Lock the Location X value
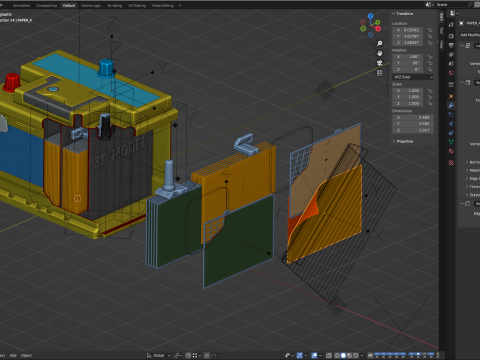The width and height of the screenshot is (480, 360). (430, 30)
